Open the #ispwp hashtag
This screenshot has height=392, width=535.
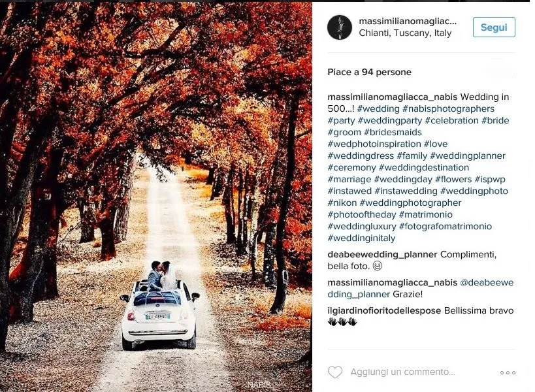click(490, 180)
